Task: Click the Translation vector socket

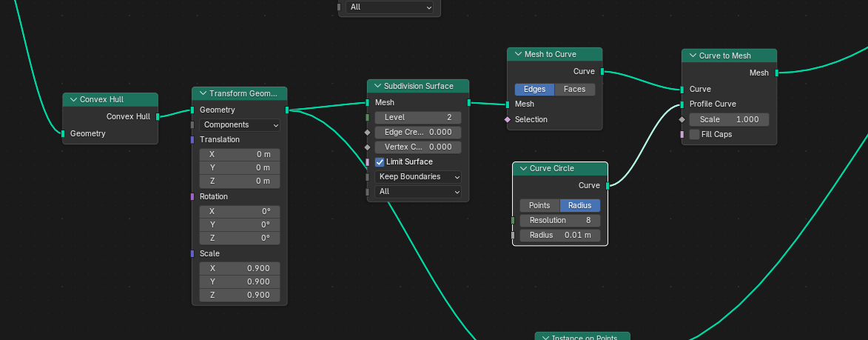Action: (x=192, y=139)
